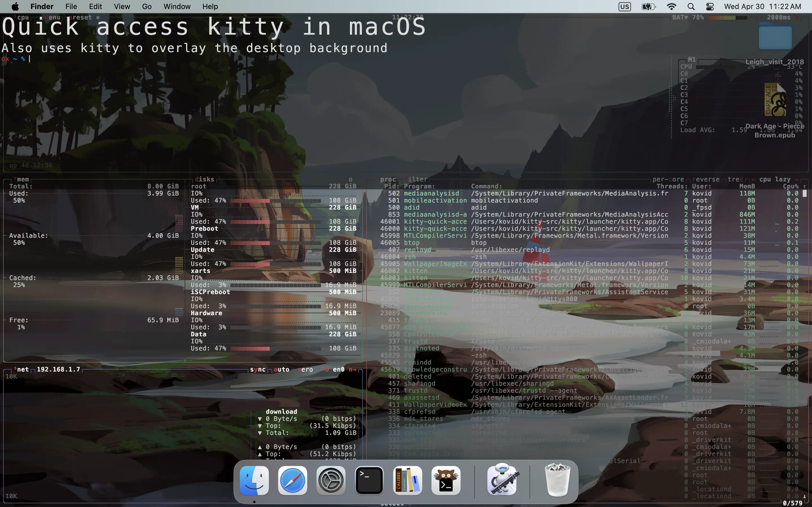
Task: Open the View menu
Action: [x=122, y=7]
